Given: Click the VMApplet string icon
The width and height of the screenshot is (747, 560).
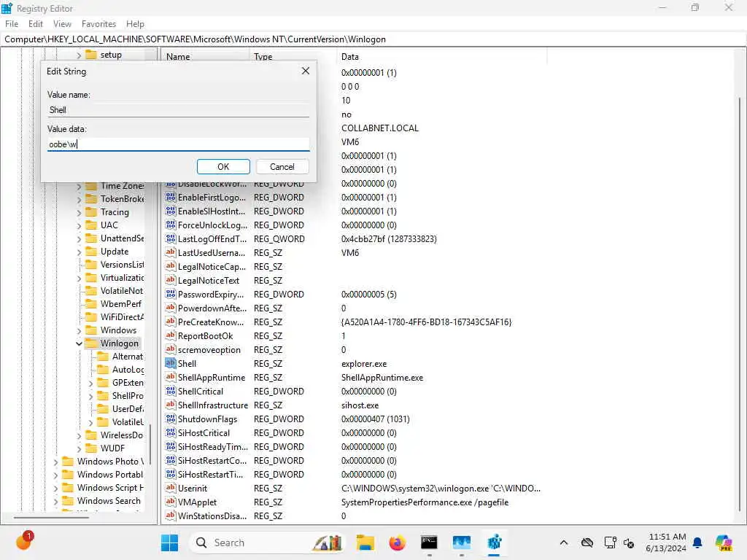Looking at the screenshot, I should (x=170, y=502).
